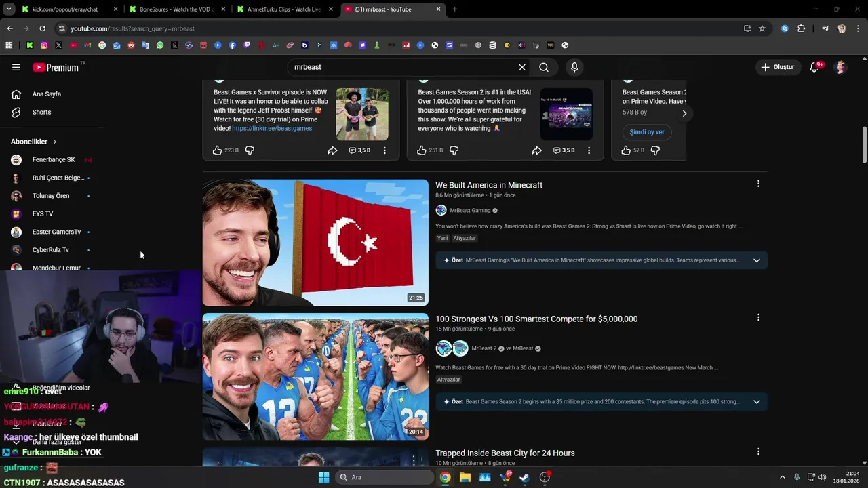Open File Explorer from the taskbar
This screenshot has height=488, width=868.
click(465, 477)
